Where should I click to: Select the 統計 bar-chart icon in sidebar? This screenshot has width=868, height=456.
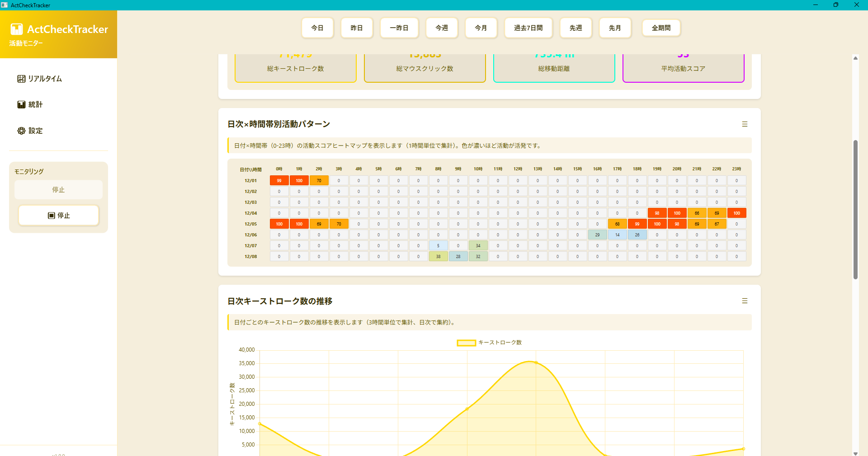(21, 104)
